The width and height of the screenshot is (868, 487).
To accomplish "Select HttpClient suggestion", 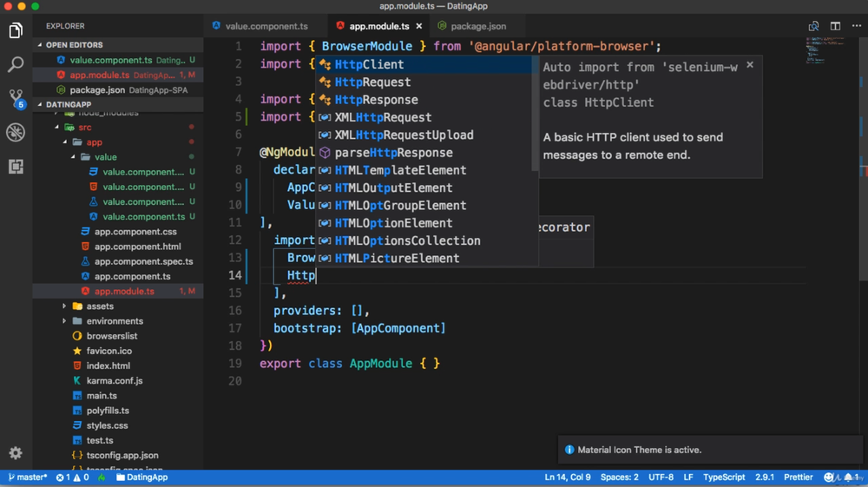I will coord(424,64).
